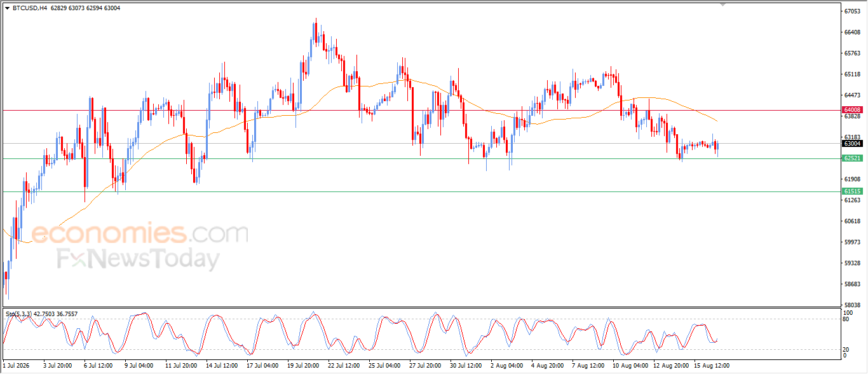The image size is (868, 374).
Task: Select the red 64008 price label
Action: pos(851,109)
